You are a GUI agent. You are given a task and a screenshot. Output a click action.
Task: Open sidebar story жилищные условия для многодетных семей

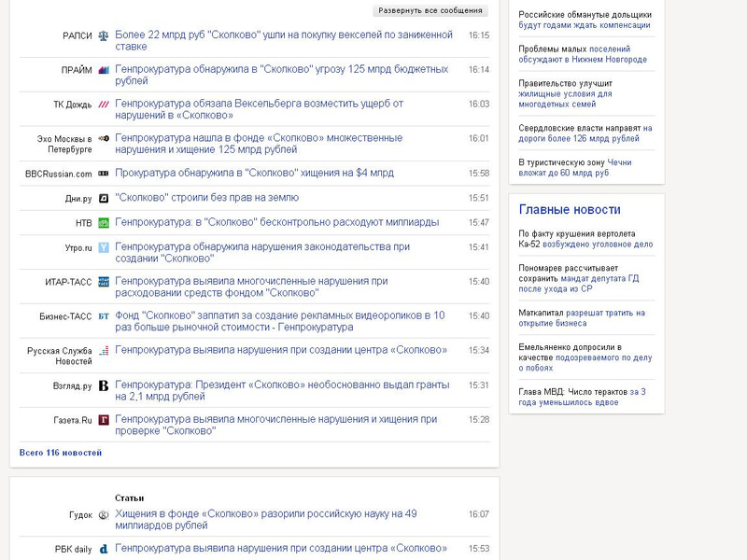coord(566,94)
